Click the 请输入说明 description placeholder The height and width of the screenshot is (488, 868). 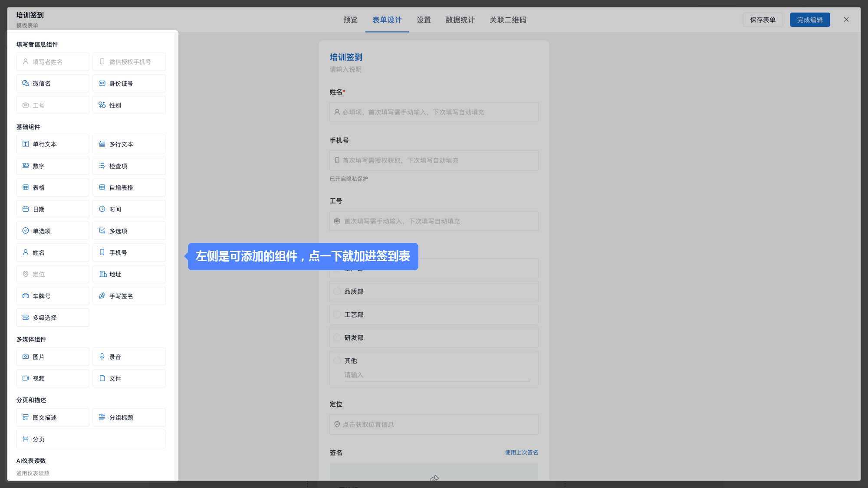tap(345, 69)
